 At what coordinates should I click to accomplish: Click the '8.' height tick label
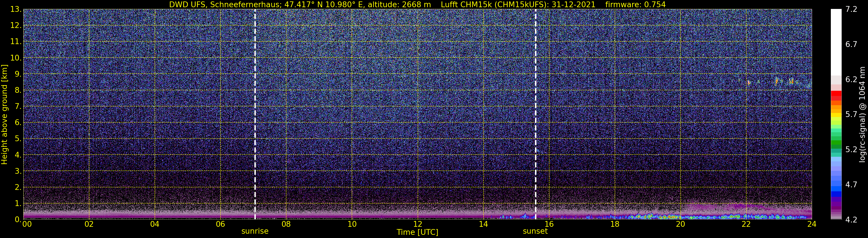click(x=18, y=90)
